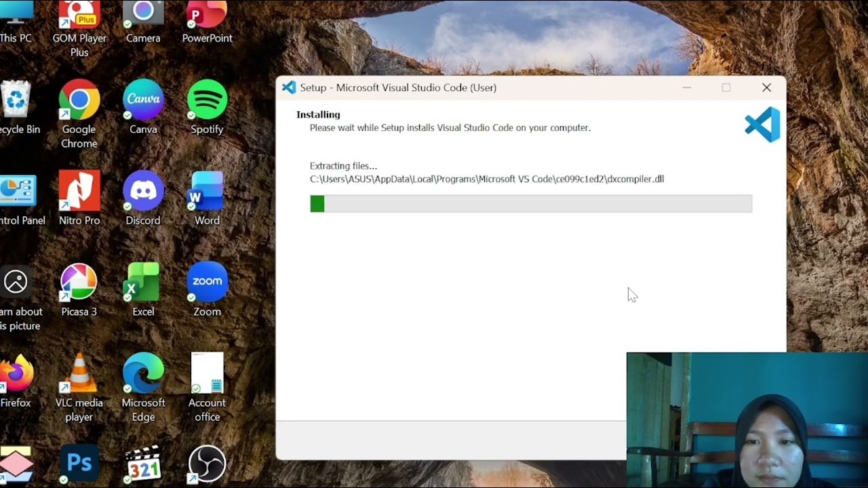Launch Picasa 3 desktop shortcut

tap(79, 289)
